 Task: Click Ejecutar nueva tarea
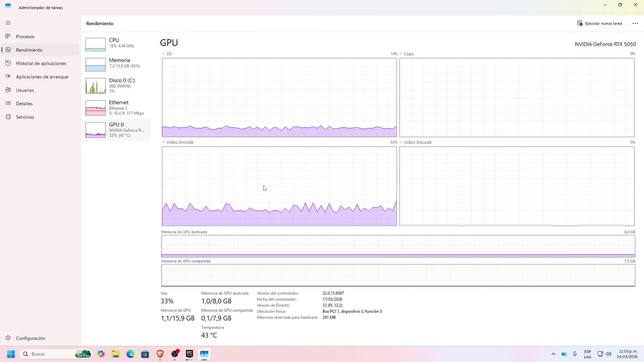600,24
